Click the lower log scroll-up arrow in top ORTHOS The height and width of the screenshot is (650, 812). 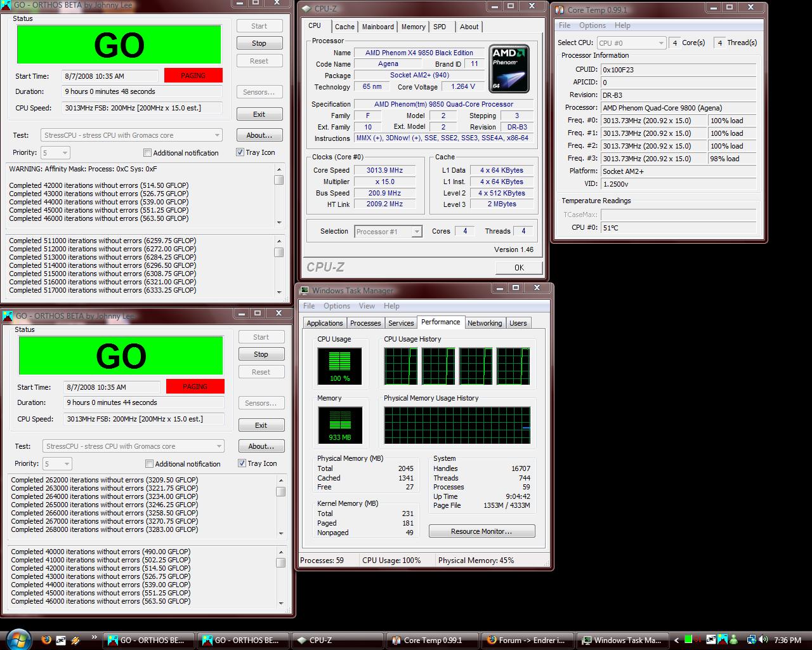pos(279,241)
